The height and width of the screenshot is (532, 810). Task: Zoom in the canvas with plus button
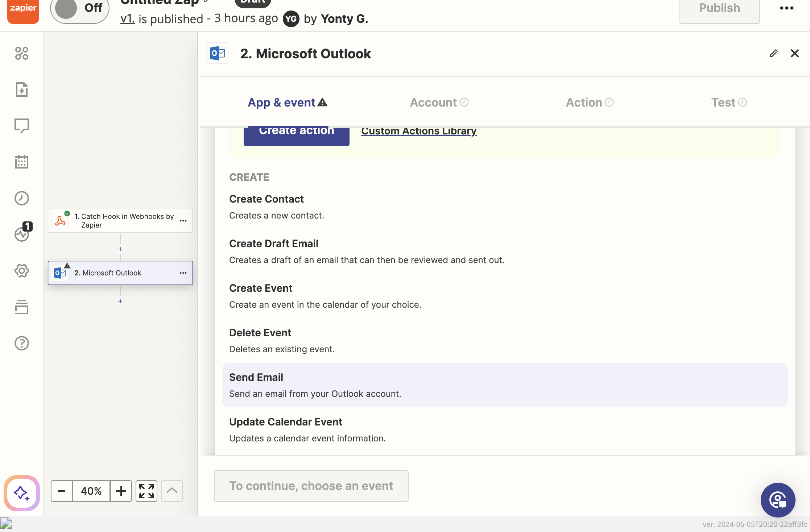point(121,491)
